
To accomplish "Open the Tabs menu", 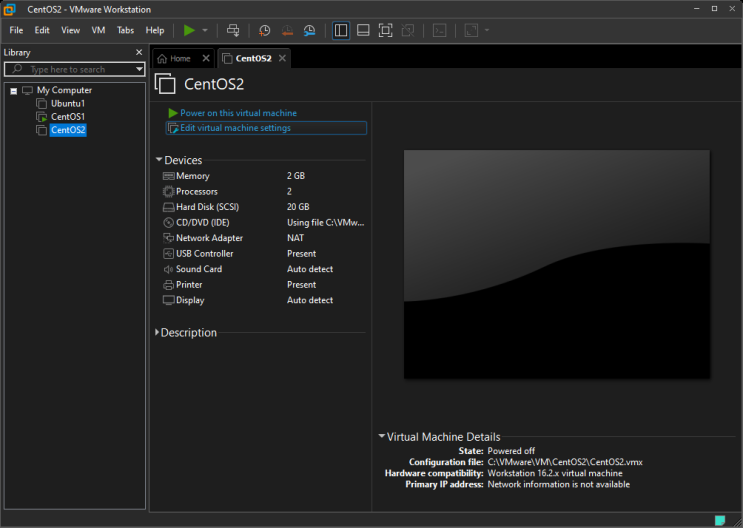I will click(125, 30).
